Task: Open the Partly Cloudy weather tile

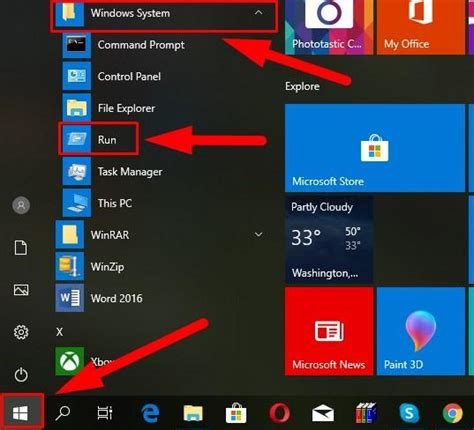Action: click(329, 240)
